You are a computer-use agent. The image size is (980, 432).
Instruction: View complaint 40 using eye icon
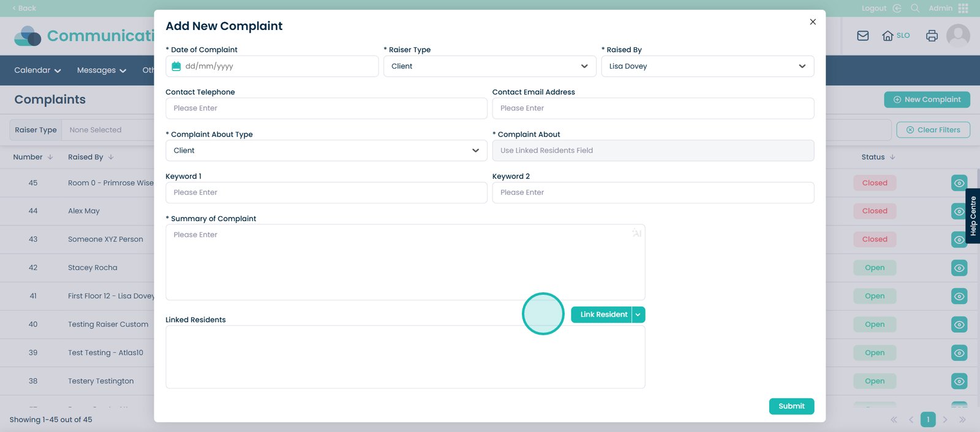tap(959, 325)
